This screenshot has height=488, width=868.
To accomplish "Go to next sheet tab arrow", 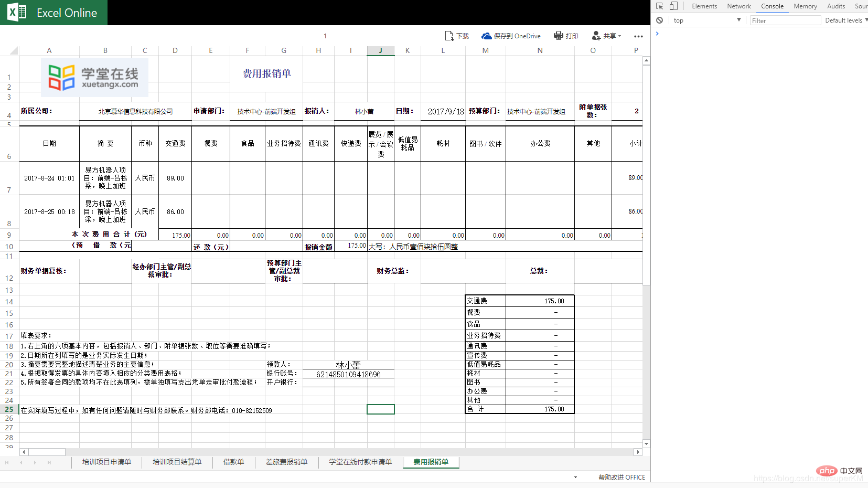I will pyautogui.click(x=35, y=462).
